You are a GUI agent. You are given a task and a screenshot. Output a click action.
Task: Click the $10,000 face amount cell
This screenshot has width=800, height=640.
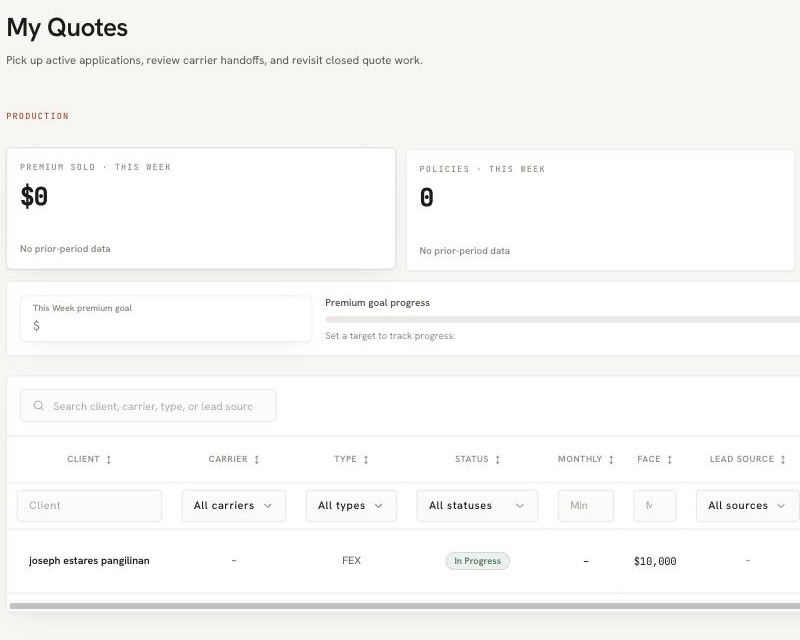[x=655, y=561]
